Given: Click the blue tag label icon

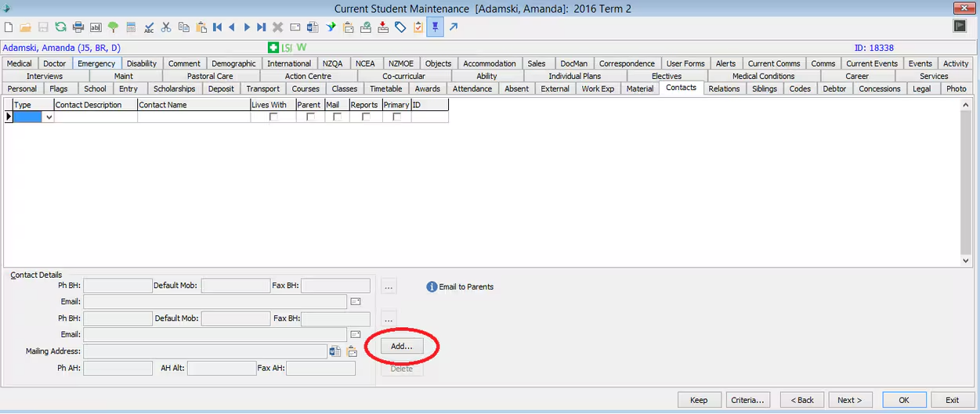Looking at the screenshot, I should pyautogui.click(x=400, y=27).
